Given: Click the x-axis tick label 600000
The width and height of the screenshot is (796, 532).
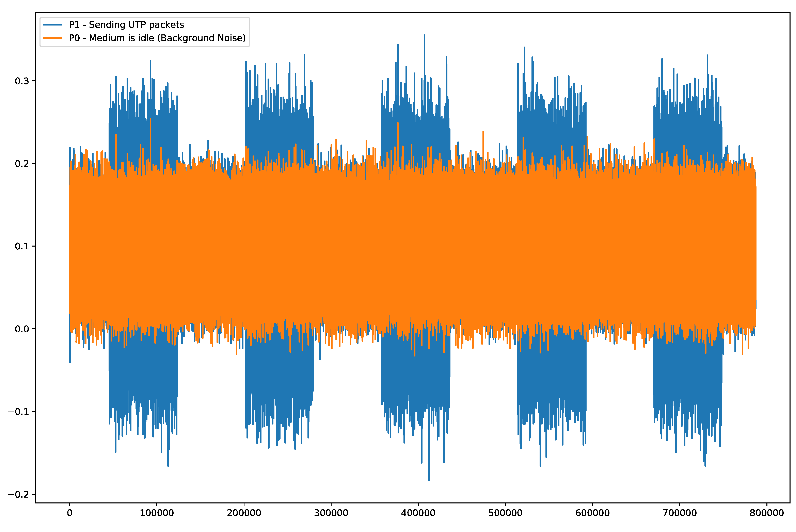Looking at the screenshot, I should (x=592, y=513).
